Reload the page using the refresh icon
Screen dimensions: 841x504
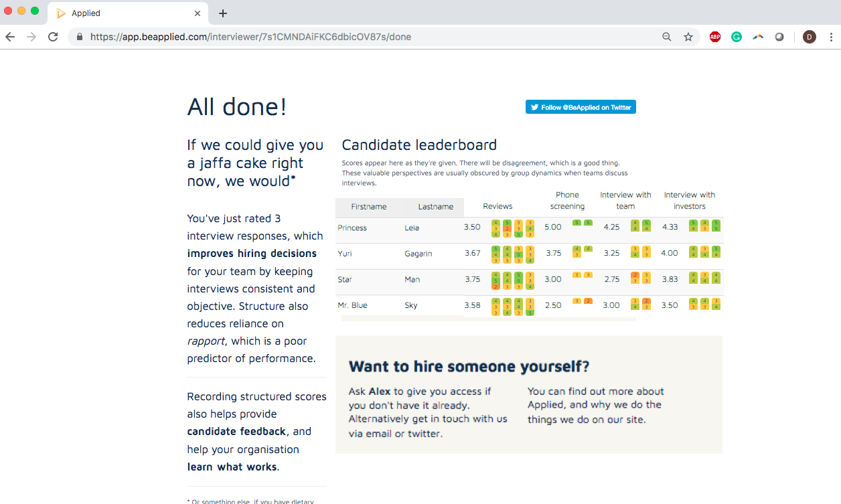click(x=53, y=37)
